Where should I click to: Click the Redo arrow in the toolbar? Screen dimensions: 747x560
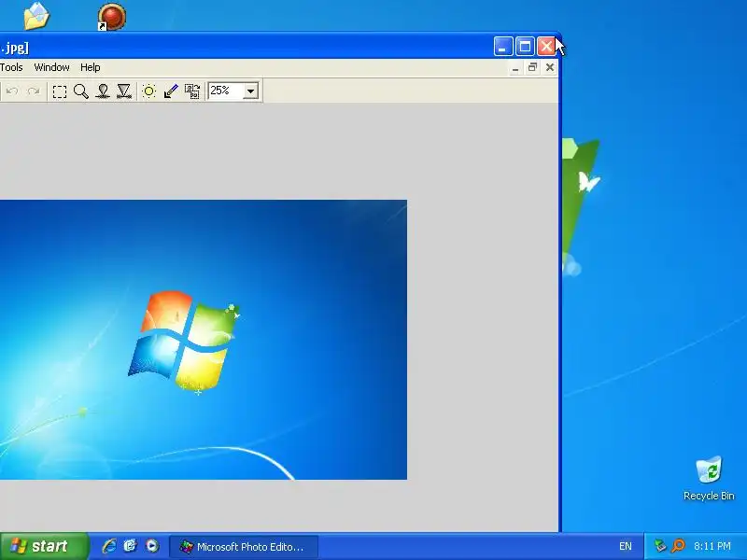34,91
